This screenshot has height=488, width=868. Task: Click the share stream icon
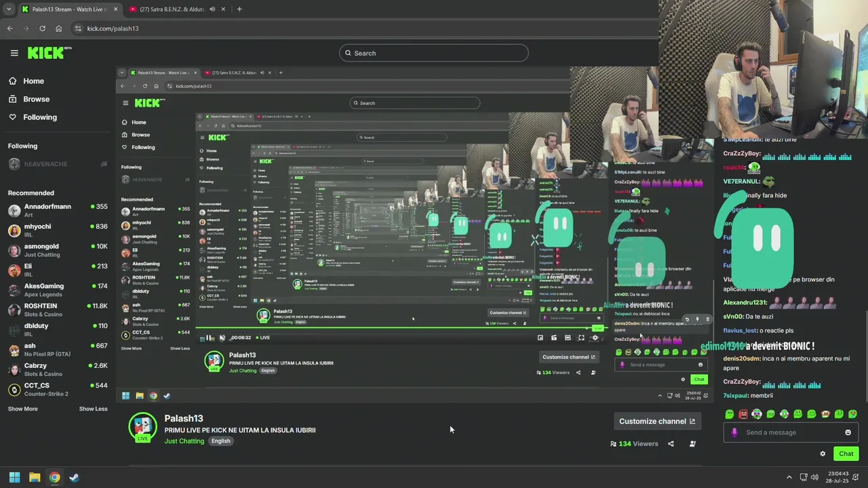point(671,444)
